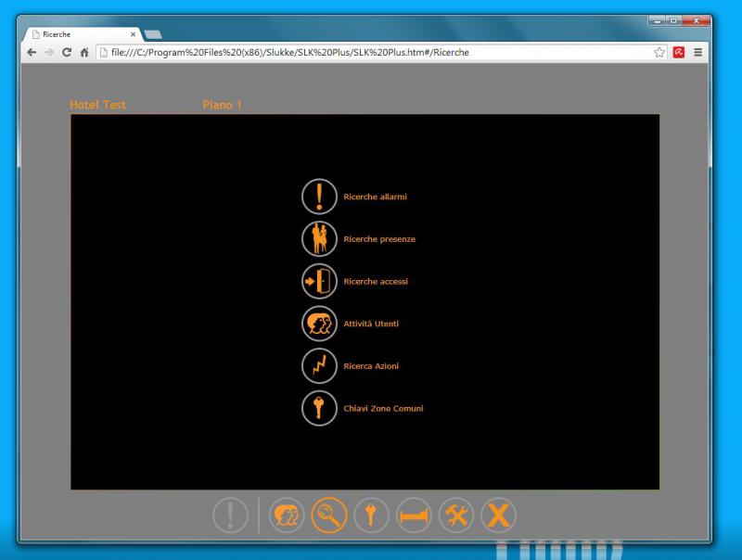Image resolution: width=742 pixels, height=560 pixels.
Task: Click the Piano 1 heading
Action: tap(222, 105)
